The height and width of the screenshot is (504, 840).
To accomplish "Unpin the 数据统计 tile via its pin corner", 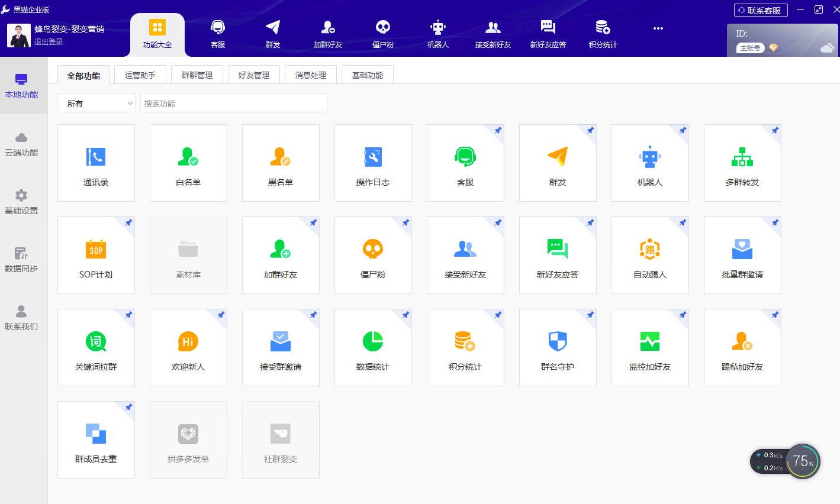I will [x=405, y=315].
